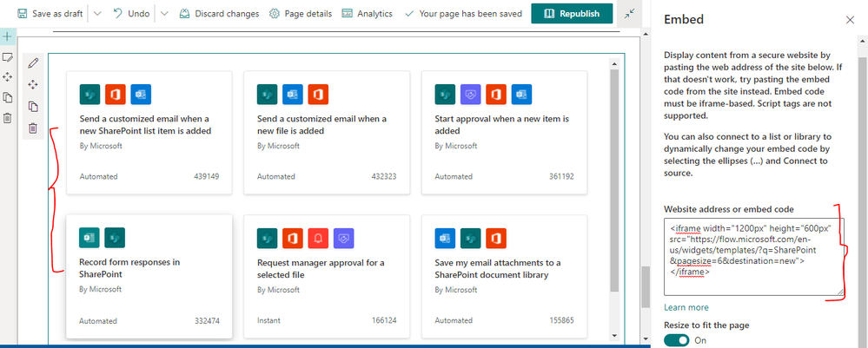
Task: Click count 155865 on last card
Action: [562, 320]
